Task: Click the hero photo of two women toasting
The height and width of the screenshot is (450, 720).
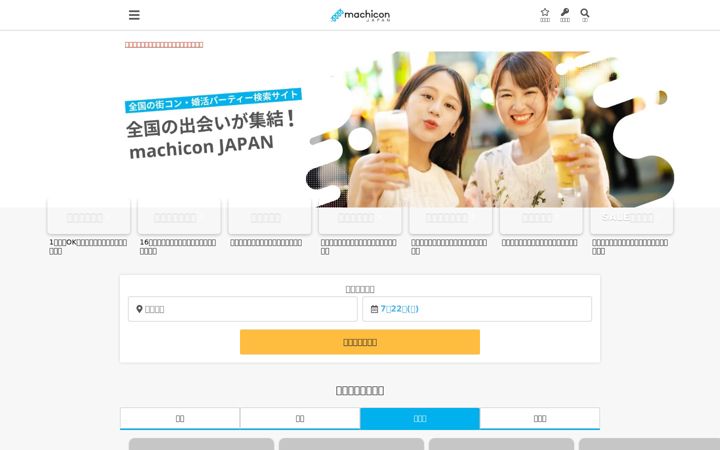Action: (x=490, y=129)
